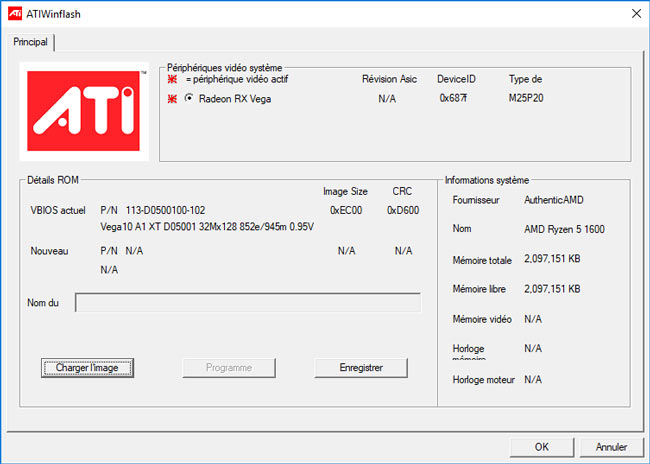Click the ATI icon in the title bar
Viewport: 650px width, 464px height.
pyautogui.click(x=14, y=12)
